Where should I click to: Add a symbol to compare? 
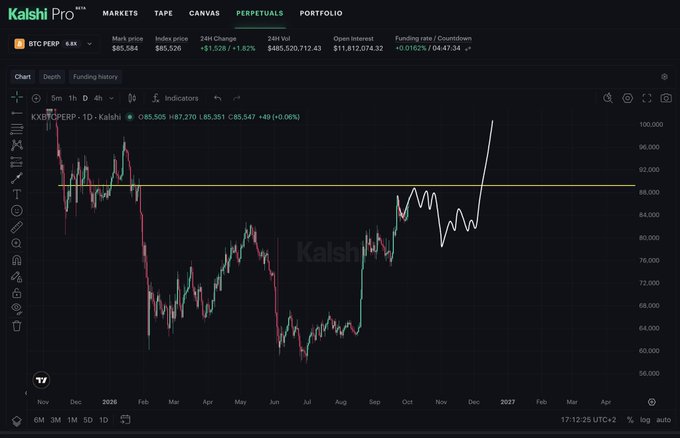point(36,98)
